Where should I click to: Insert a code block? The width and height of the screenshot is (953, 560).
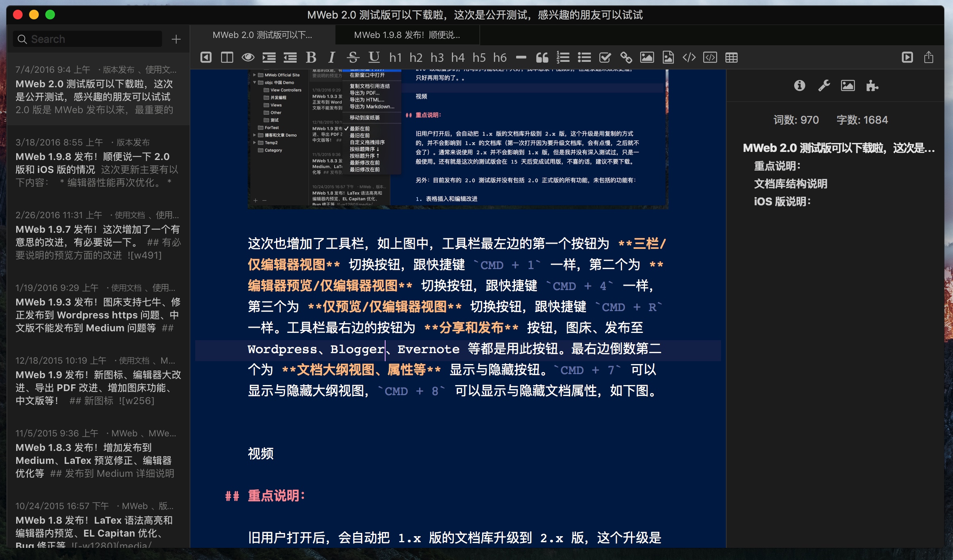click(710, 58)
